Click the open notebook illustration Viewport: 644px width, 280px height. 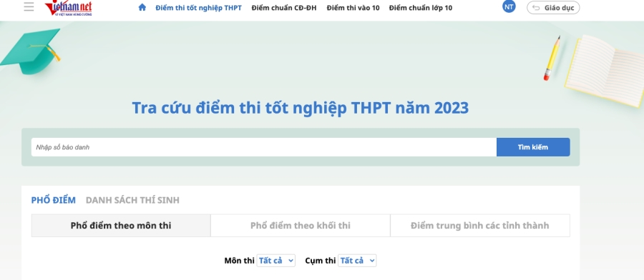[605, 70]
